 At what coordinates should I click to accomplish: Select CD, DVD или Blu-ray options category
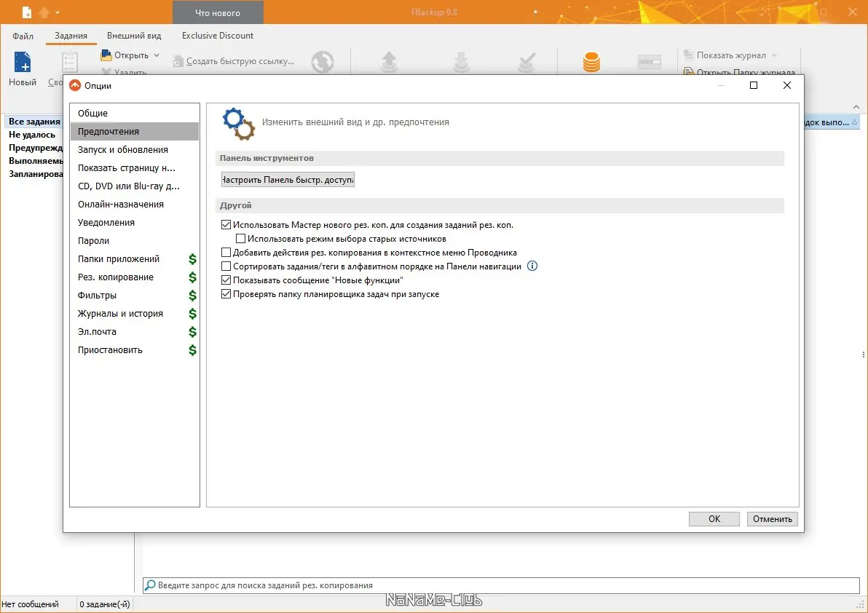pyautogui.click(x=135, y=186)
